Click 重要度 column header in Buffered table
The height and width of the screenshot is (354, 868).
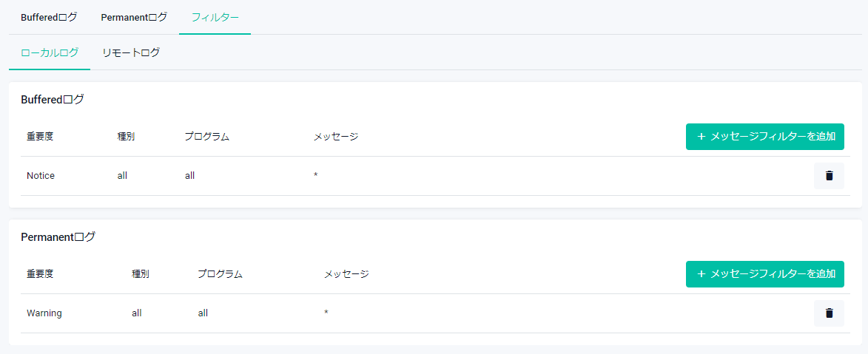click(x=39, y=137)
